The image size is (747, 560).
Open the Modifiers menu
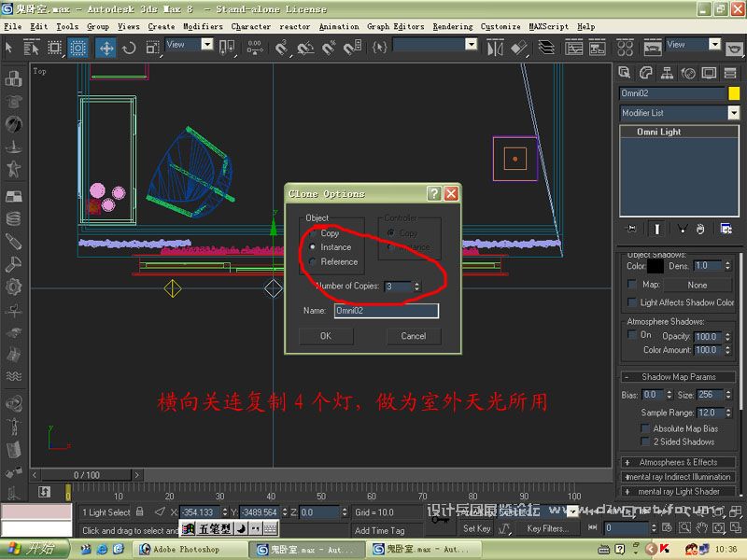tap(203, 27)
